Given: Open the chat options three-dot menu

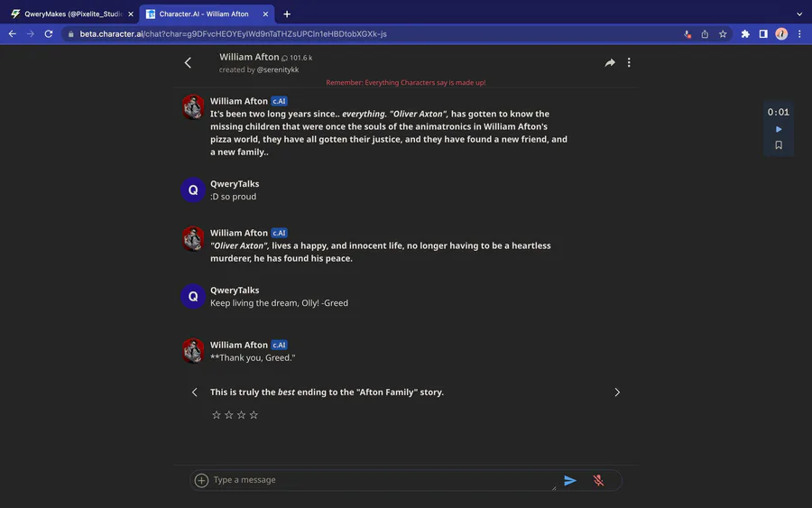Looking at the screenshot, I should (629, 62).
